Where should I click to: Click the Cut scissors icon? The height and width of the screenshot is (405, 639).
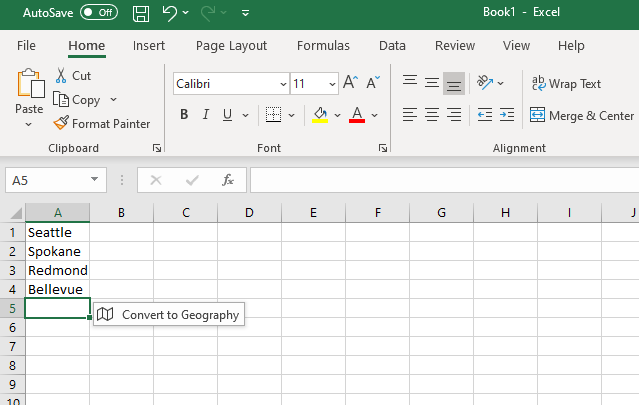(x=61, y=76)
